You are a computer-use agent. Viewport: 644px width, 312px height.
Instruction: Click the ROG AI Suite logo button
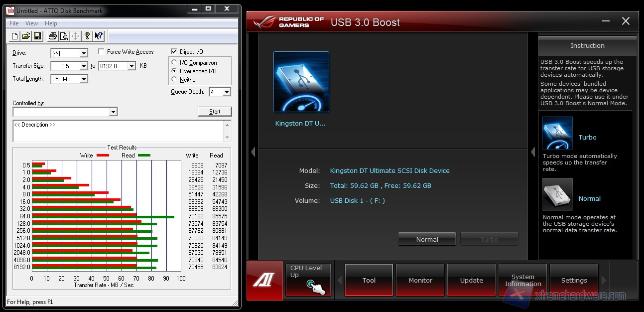click(264, 280)
